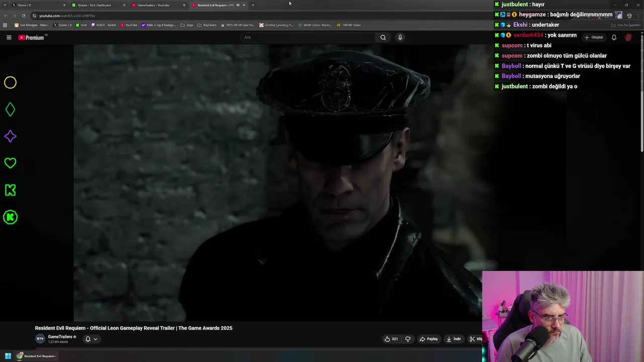This screenshot has height=362, width=644.
Task: Click the square green Kick K icon
Action: coord(10,190)
